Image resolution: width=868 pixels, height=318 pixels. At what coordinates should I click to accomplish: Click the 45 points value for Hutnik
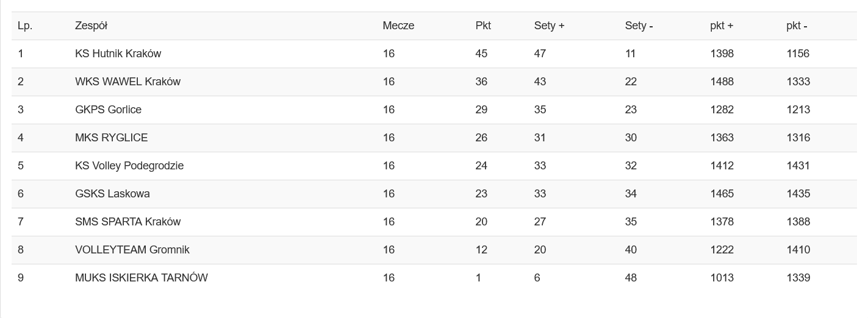[x=481, y=54]
